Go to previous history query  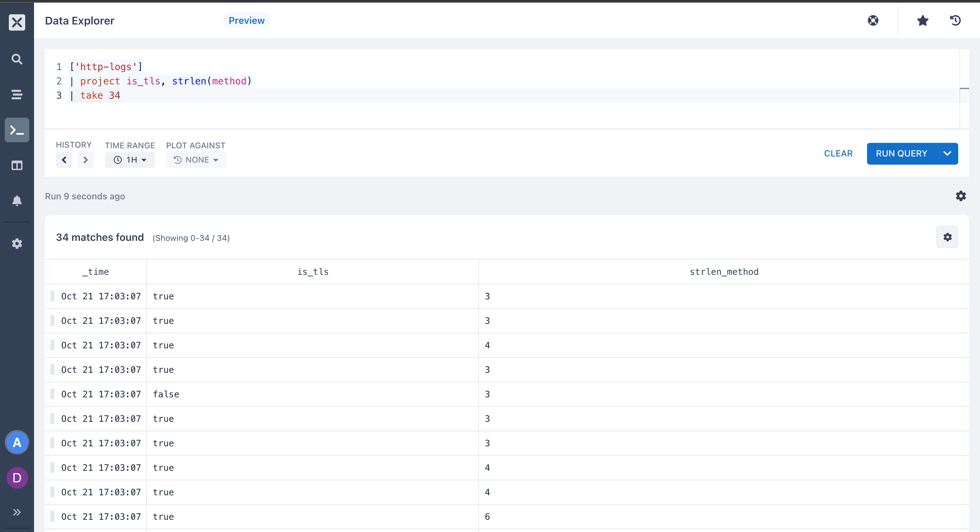(x=64, y=160)
